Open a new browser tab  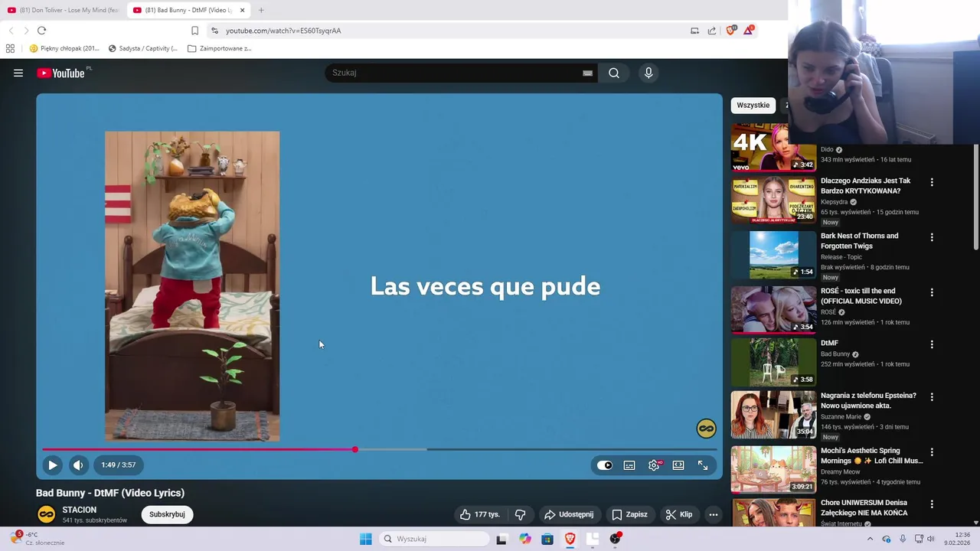261,10
